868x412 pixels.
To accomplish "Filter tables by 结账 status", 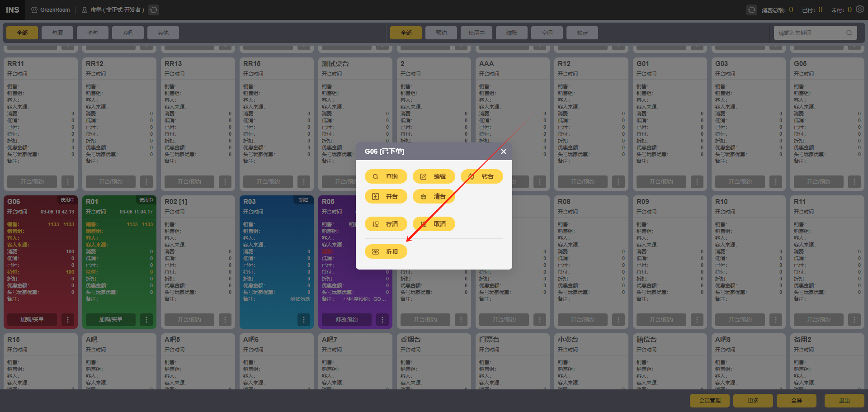I will point(512,33).
